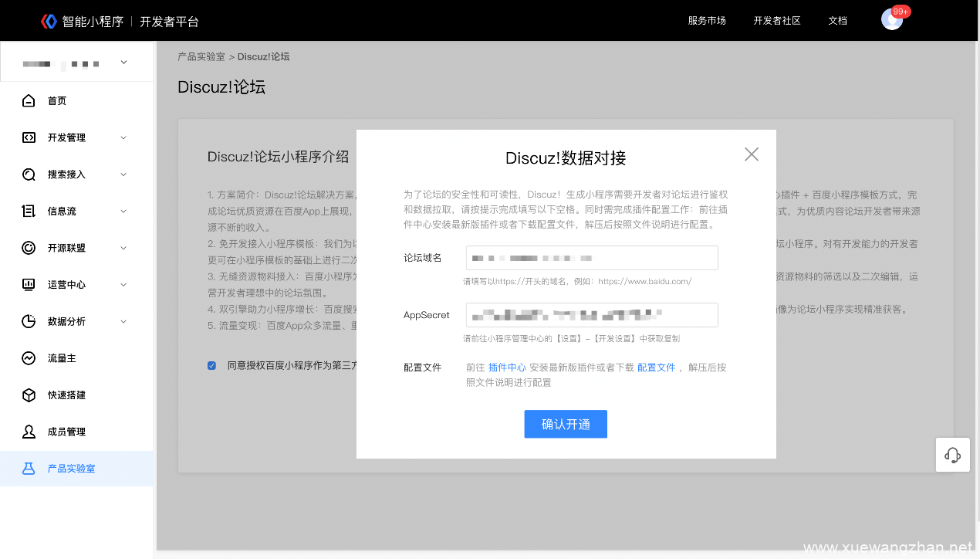Click the 快速搭建 cube icon

tap(29, 395)
